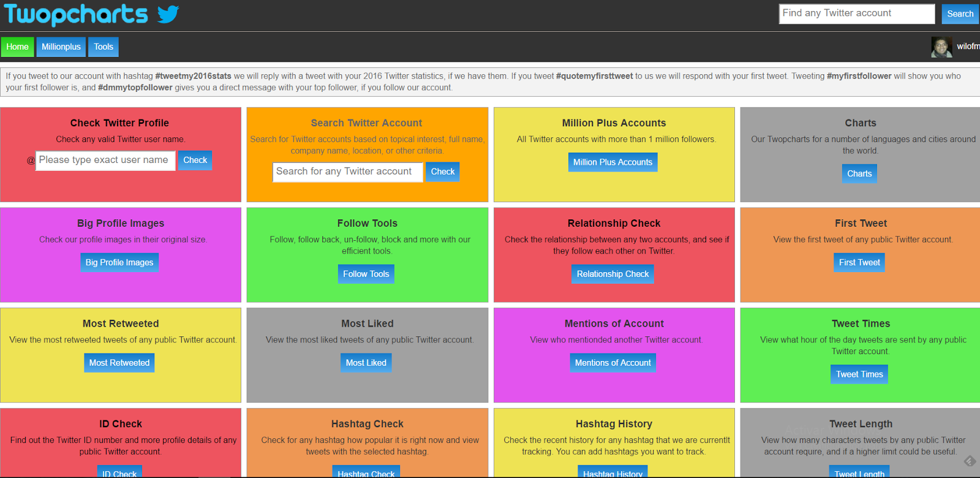The width and height of the screenshot is (980, 478).
Task: Focus the 'Find any Twitter account' field
Action: coord(856,13)
